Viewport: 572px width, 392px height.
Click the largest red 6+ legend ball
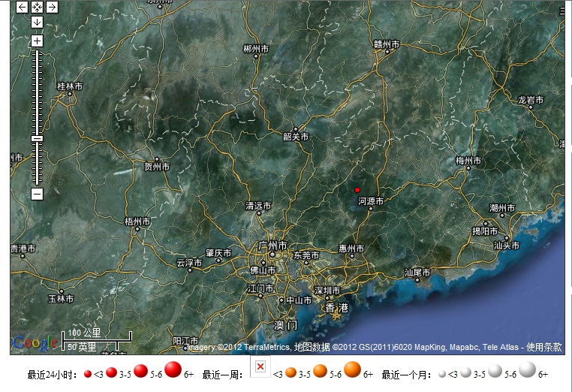click(x=173, y=369)
